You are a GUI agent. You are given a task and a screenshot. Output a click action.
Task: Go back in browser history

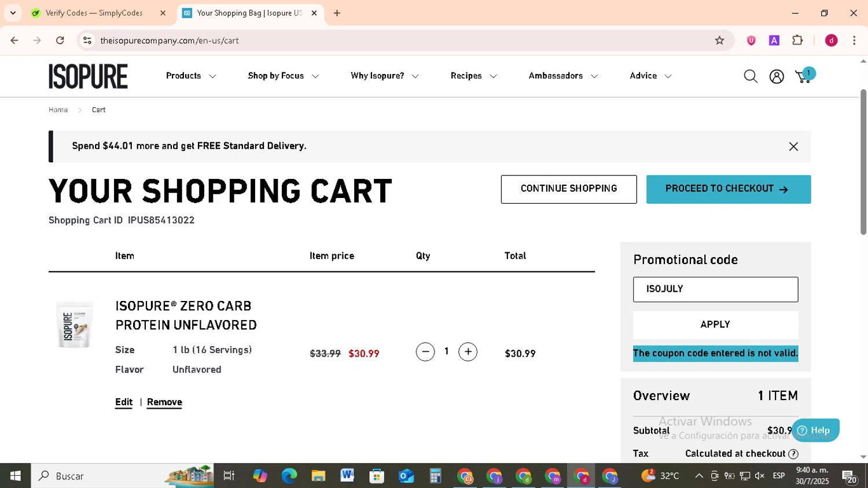click(x=14, y=41)
